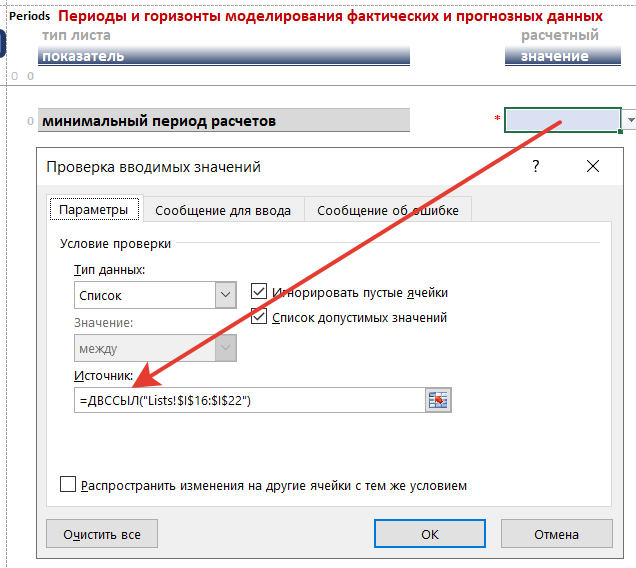
Task: Enable Распространить изменения на другие ячейки
Action: [68, 485]
